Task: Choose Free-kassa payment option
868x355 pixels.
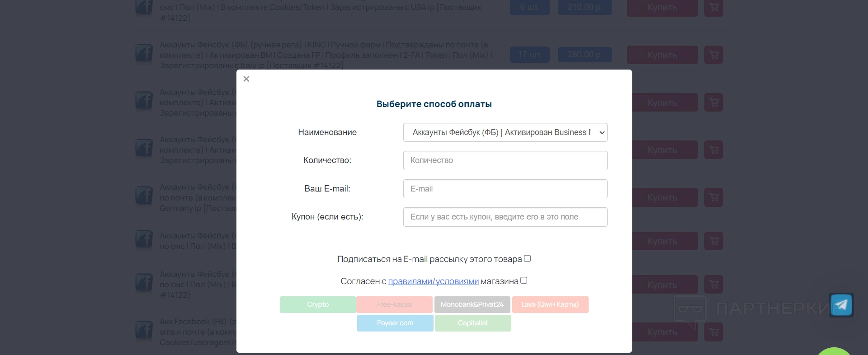Action: coord(394,304)
